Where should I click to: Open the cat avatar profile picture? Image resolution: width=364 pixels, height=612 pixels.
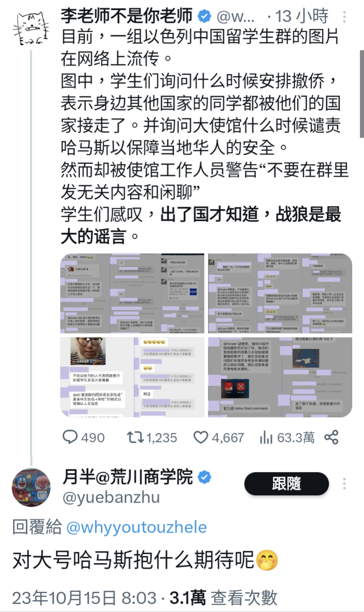(x=31, y=29)
